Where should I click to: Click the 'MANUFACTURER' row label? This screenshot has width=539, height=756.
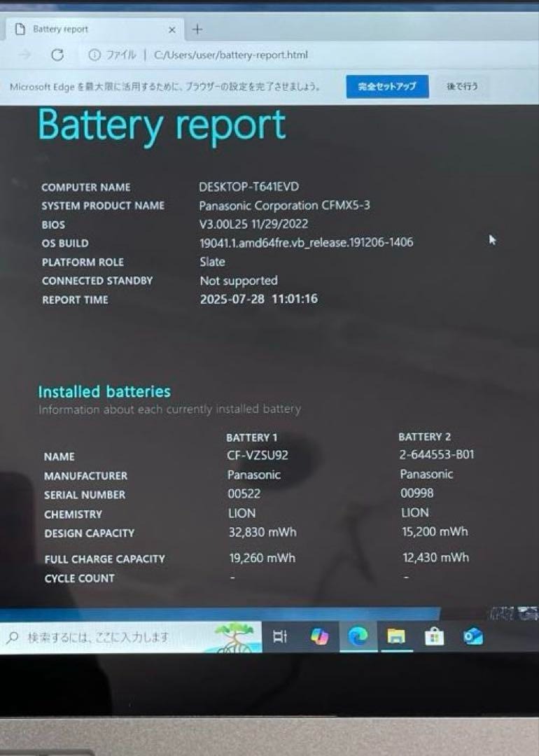pos(86,476)
